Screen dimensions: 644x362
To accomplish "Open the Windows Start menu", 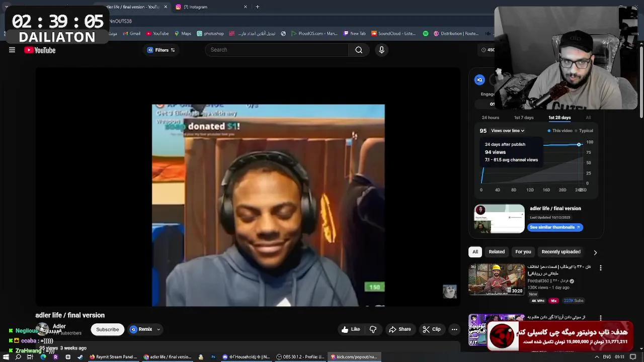I will click(6, 357).
